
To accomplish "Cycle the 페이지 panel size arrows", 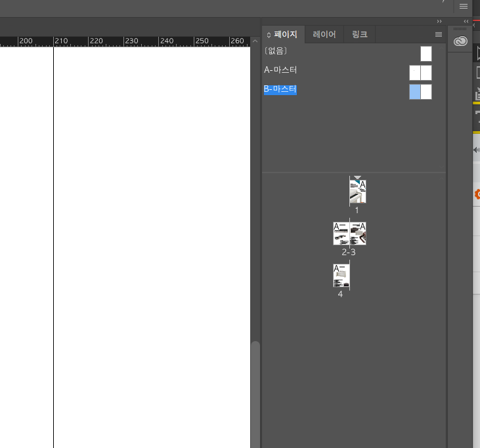I will [x=269, y=35].
